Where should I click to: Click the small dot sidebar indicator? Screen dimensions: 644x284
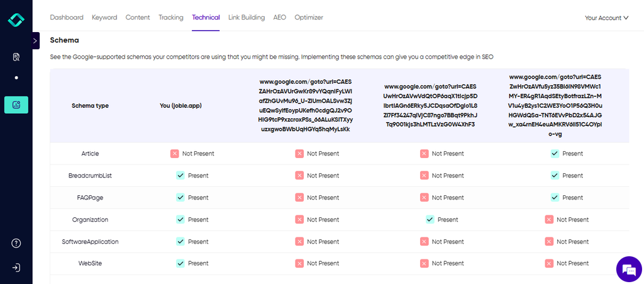coord(16,77)
